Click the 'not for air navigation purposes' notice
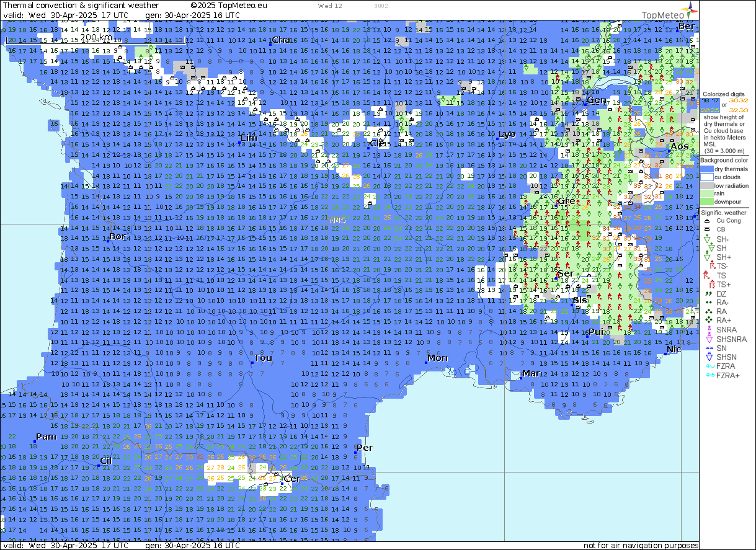 click(641, 546)
